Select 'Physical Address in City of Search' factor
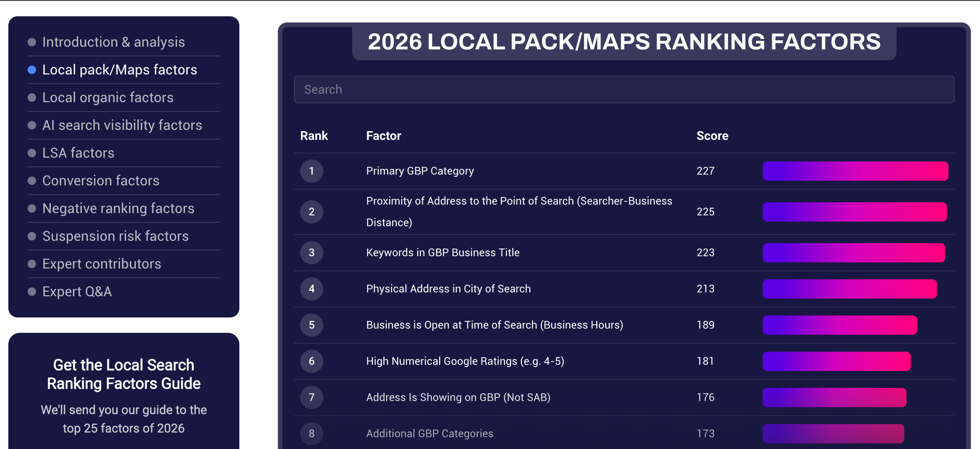Screen dimensions: 980x449 pyautogui.click(x=448, y=289)
